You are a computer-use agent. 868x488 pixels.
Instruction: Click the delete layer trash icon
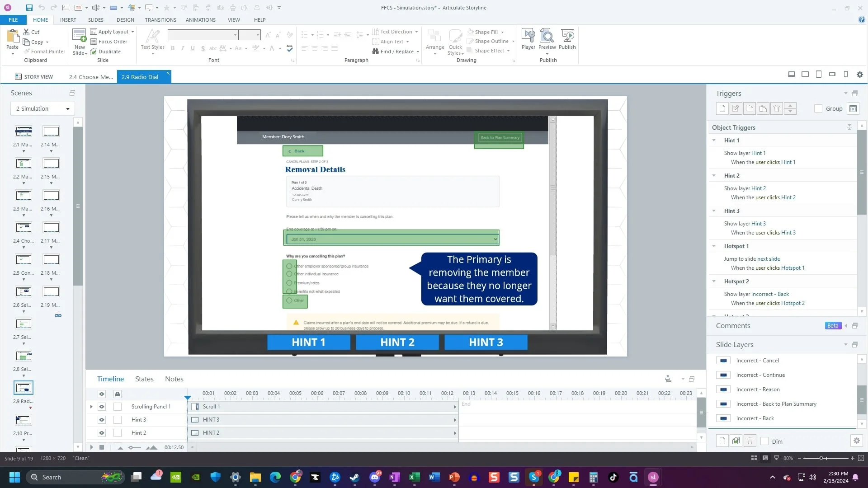point(750,441)
